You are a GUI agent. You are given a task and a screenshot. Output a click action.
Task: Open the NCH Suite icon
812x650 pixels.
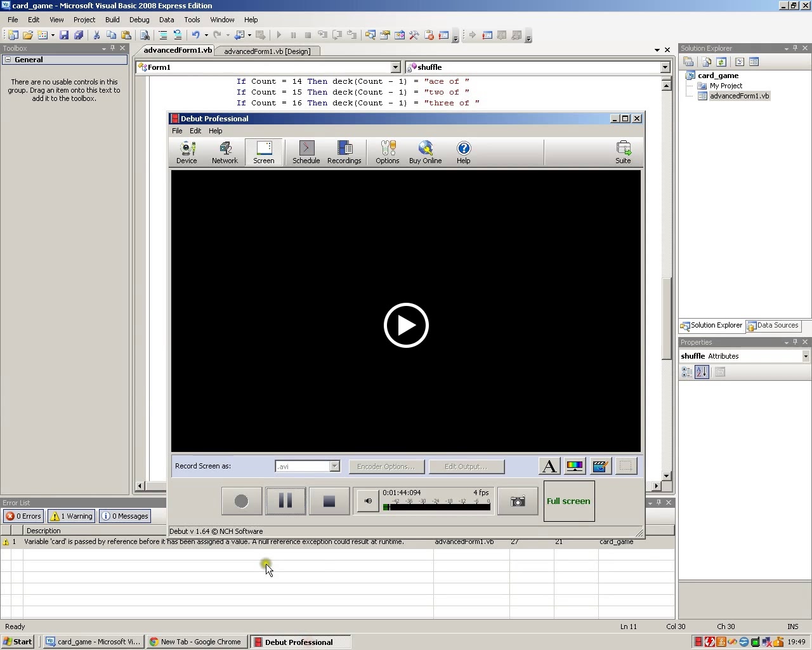[623, 152]
